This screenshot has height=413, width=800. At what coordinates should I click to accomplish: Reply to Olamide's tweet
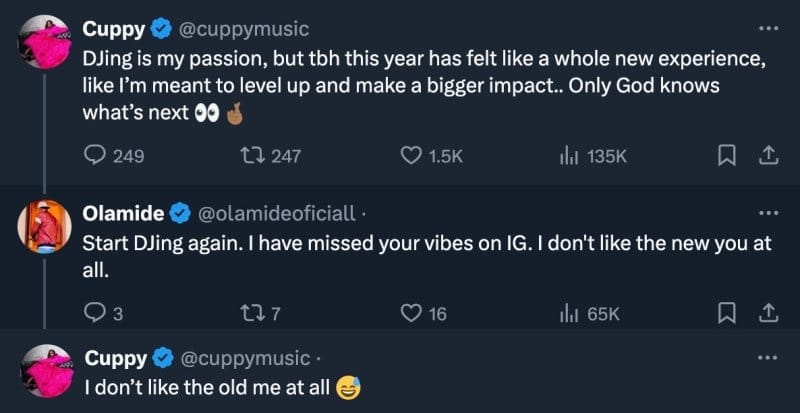click(93, 314)
